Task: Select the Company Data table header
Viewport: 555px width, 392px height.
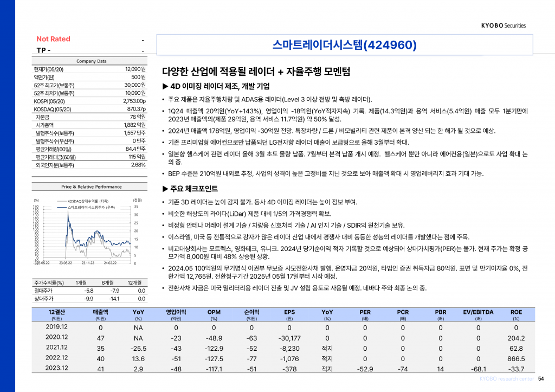Action: 91,61
